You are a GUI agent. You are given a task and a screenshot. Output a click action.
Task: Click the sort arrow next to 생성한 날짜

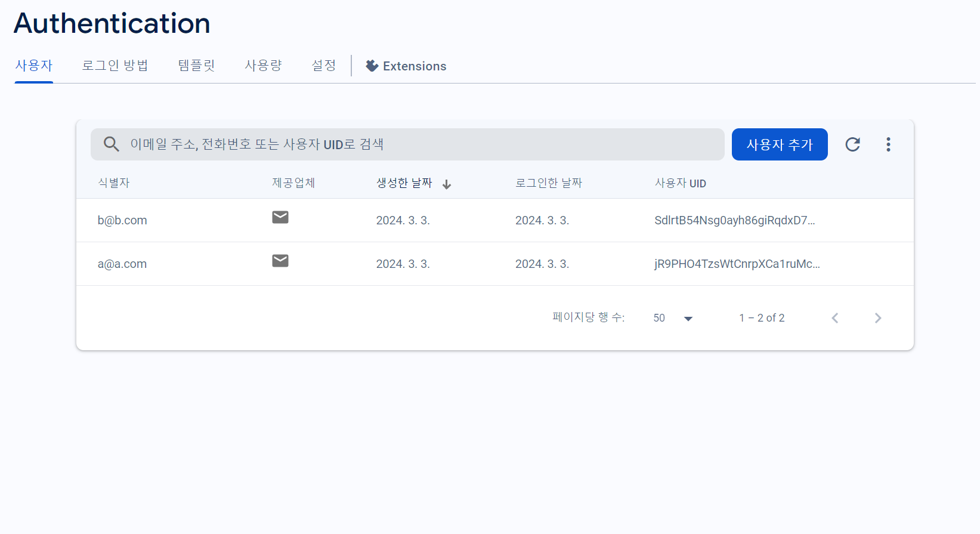click(447, 184)
